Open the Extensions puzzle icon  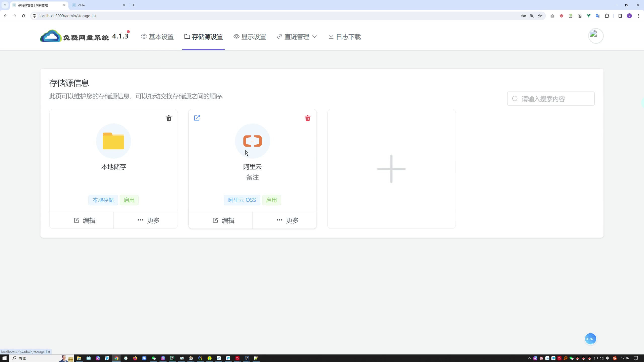tap(607, 16)
